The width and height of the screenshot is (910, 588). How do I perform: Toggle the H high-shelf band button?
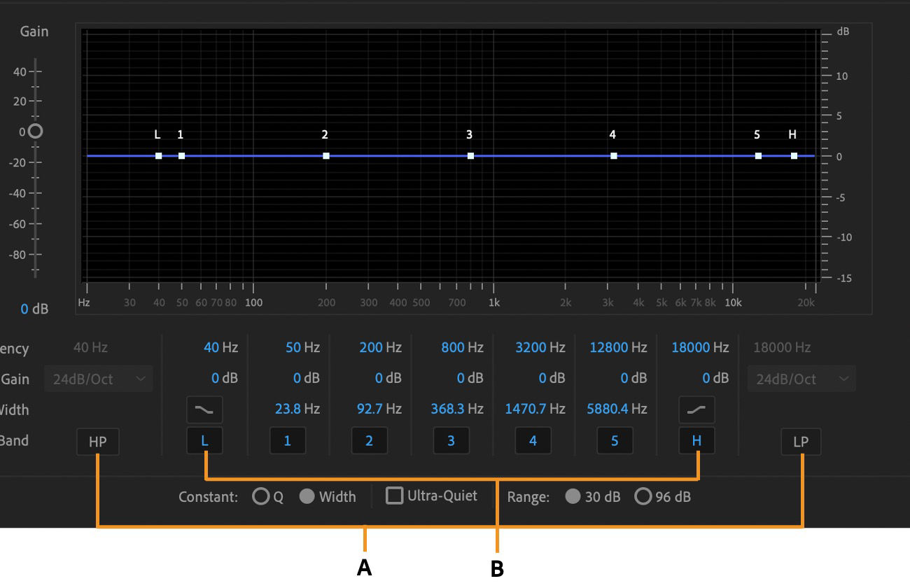[697, 441]
